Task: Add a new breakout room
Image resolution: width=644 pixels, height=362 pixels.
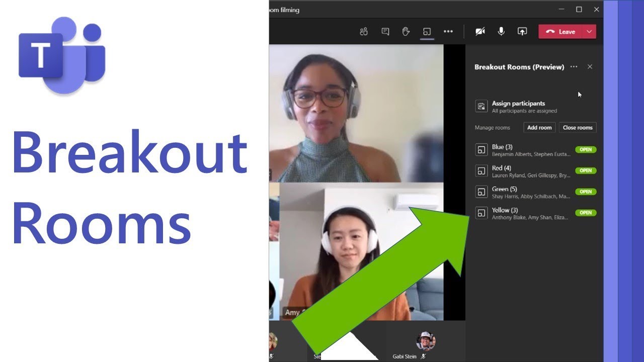Action: [x=539, y=128]
